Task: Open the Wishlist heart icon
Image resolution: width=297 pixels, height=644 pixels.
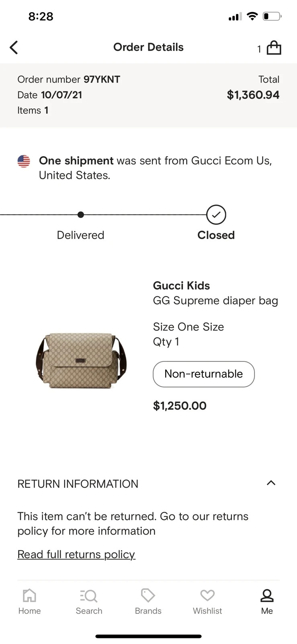Action: click(207, 595)
